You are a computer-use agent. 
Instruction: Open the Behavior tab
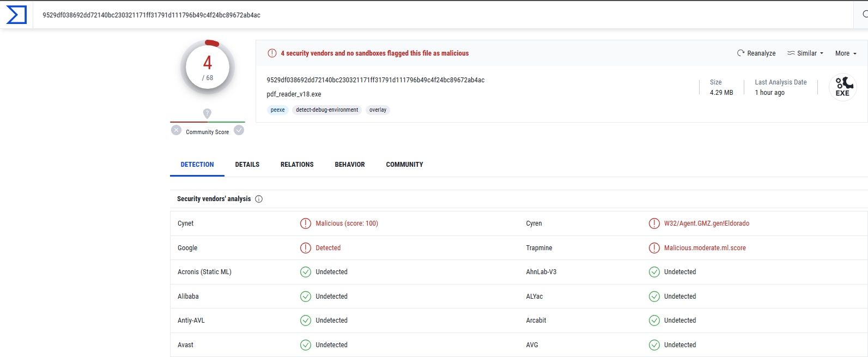pos(350,165)
